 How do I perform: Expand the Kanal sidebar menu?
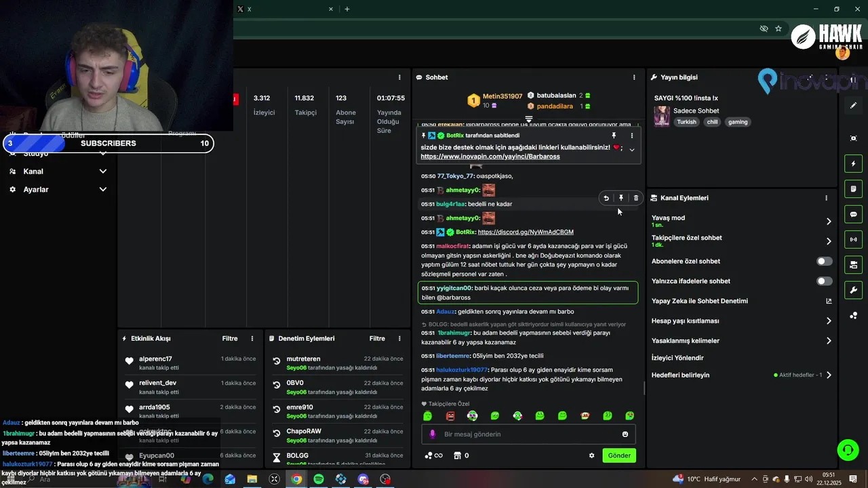[x=103, y=171]
